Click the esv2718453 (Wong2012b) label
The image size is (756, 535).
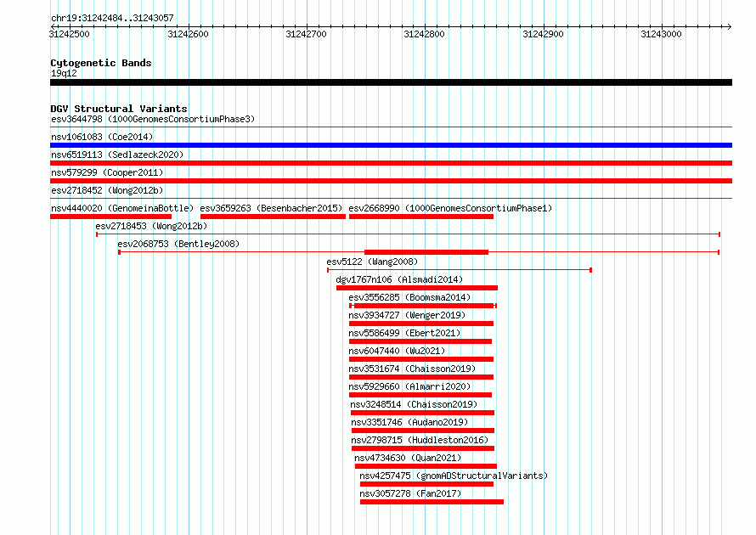[151, 226]
